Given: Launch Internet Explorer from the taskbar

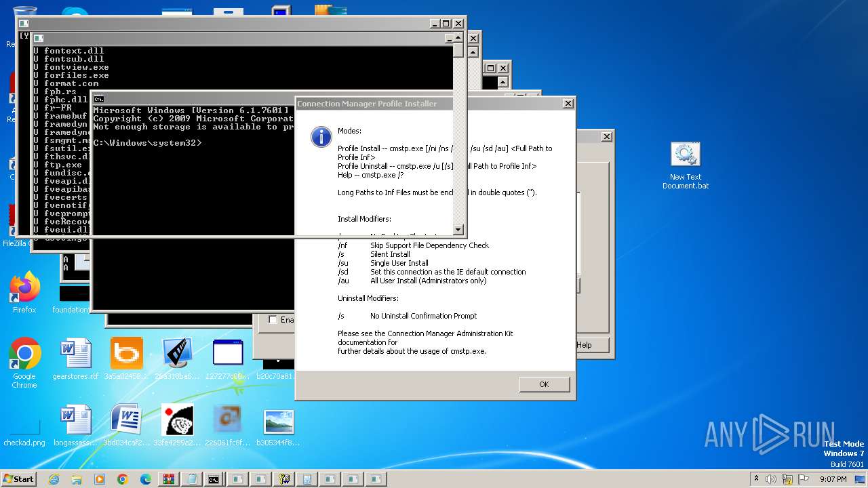Looking at the screenshot, I should pos(54,479).
